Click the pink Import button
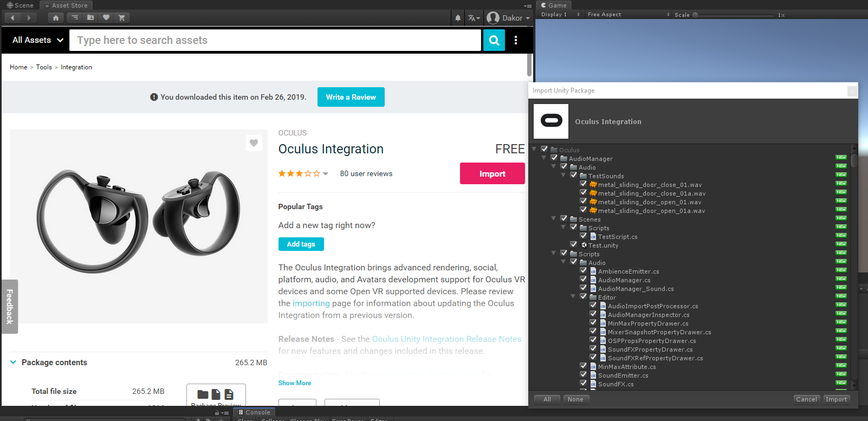 point(493,173)
